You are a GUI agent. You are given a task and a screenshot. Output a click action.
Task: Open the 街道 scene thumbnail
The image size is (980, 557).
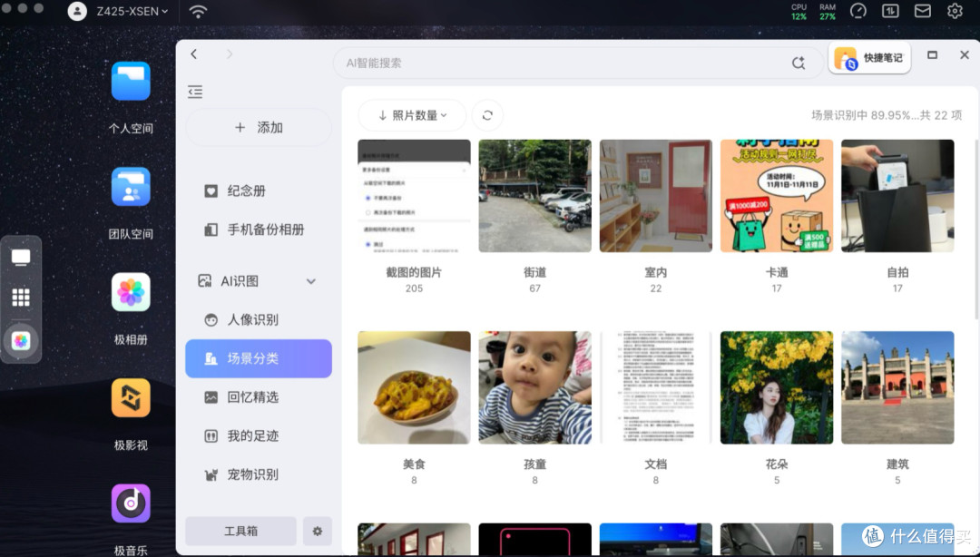pyautogui.click(x=535, y=196)
